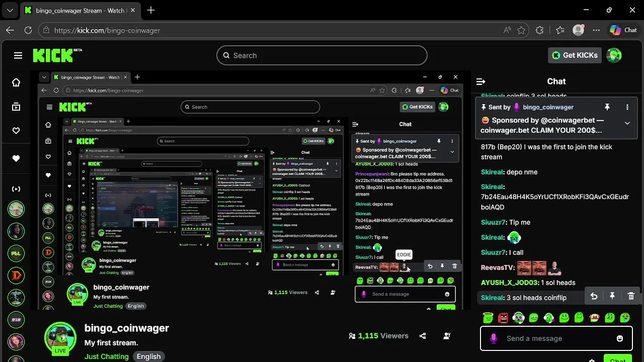The width and height of the screenshot is (644, 362).
Task: Open Kick's hamburger sidebar menu
Action: point(18,55)
